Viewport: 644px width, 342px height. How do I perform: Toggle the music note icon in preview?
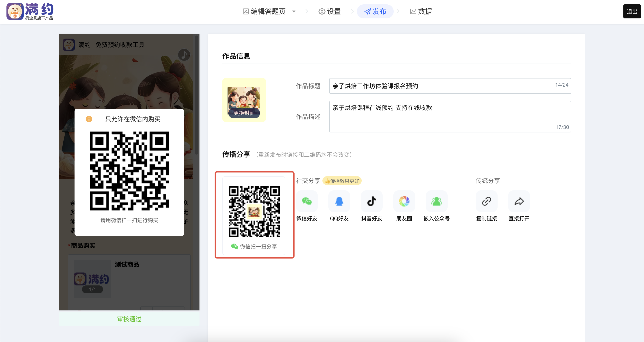pos(184,55)
